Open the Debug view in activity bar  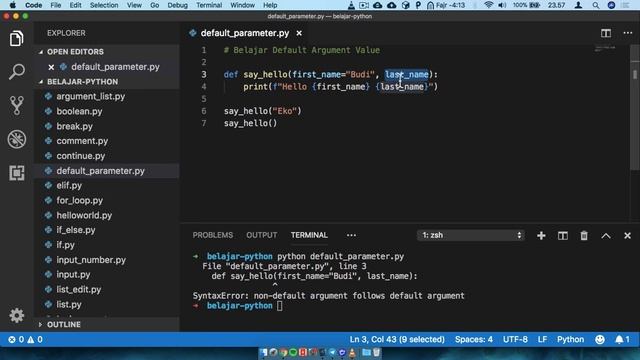(16, 139)
